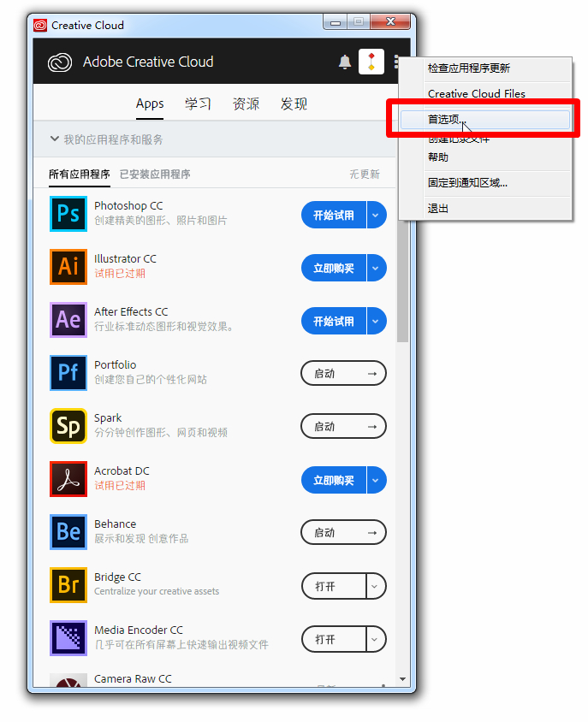
Task: Click the Creative Cloud title bar icon
Action: tap(40, 26)
